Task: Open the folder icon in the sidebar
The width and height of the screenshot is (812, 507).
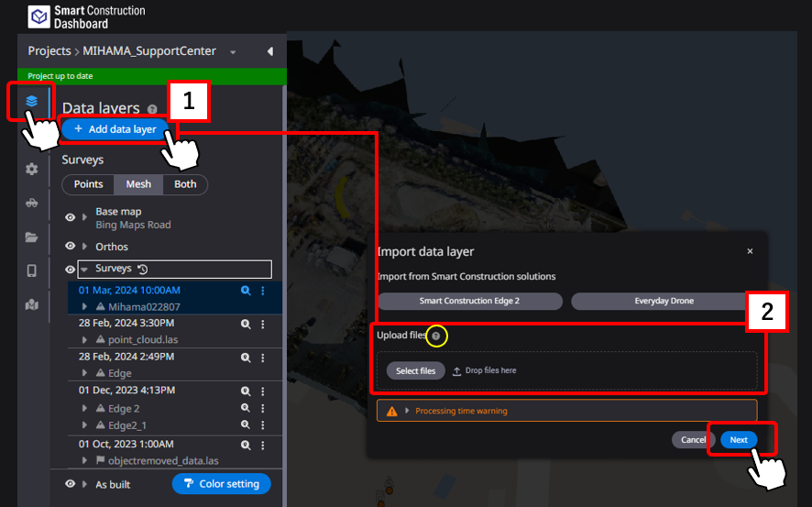Action: [x=31, y=237]
